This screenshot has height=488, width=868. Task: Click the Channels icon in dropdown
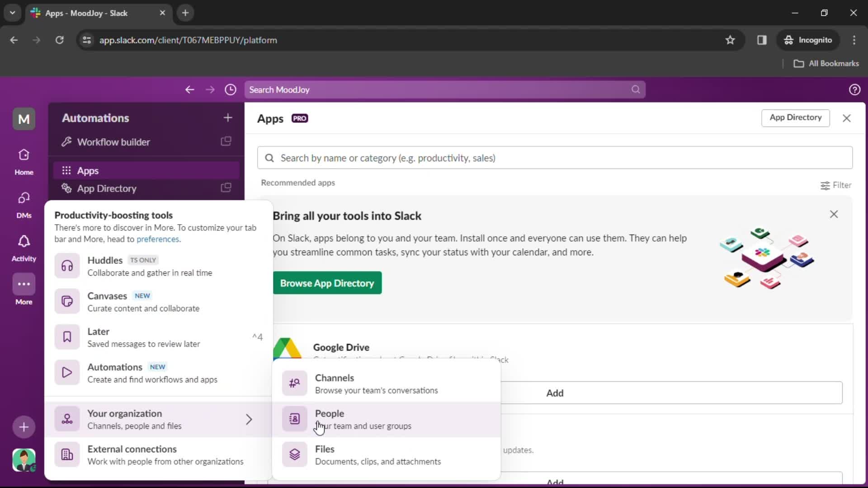tap(294, 383)
